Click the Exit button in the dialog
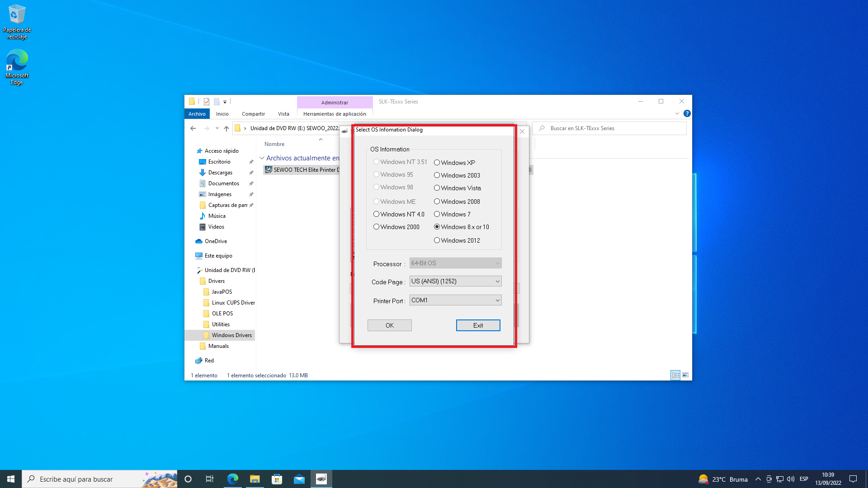Viewport: 868px width, 488px height. click(x=478, y=325)
